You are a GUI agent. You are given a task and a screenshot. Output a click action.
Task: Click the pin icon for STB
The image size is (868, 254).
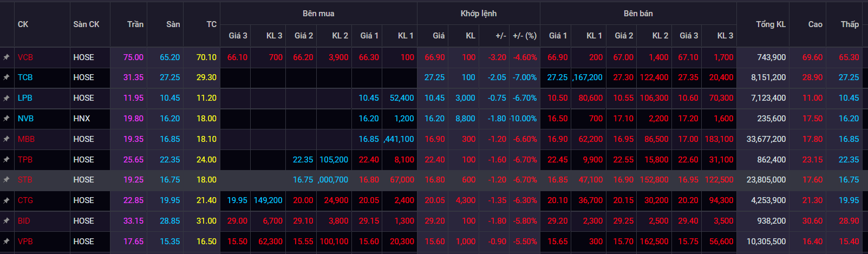6,180
